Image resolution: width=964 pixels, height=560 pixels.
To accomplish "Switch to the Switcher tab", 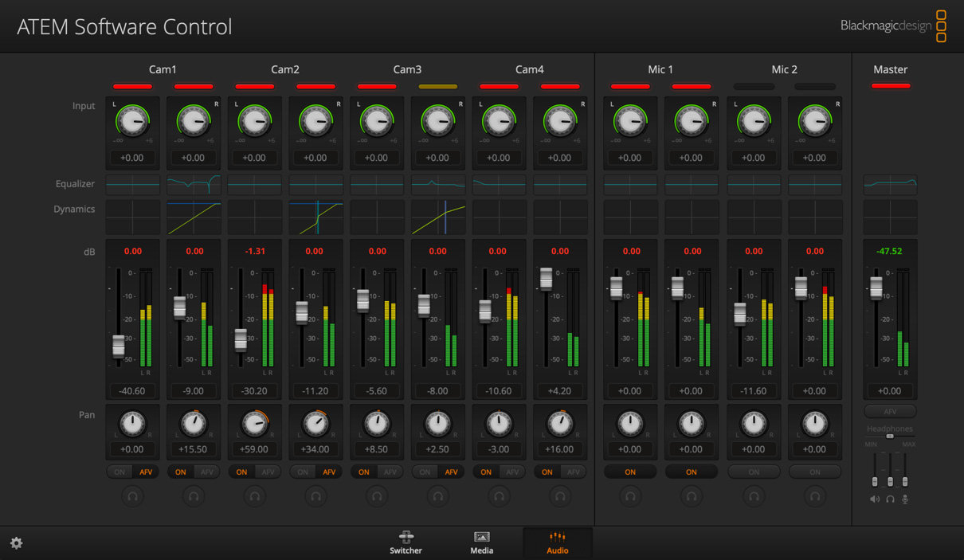I will coord(406,542).
